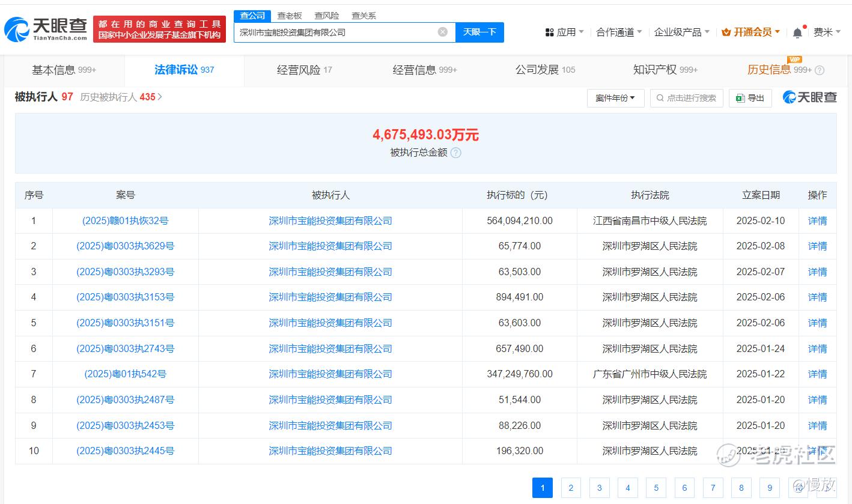Viewport: 852px width, 504px height.
Task: View 详情 for 粤0303执2453号 row
Action: click(817, 426)
